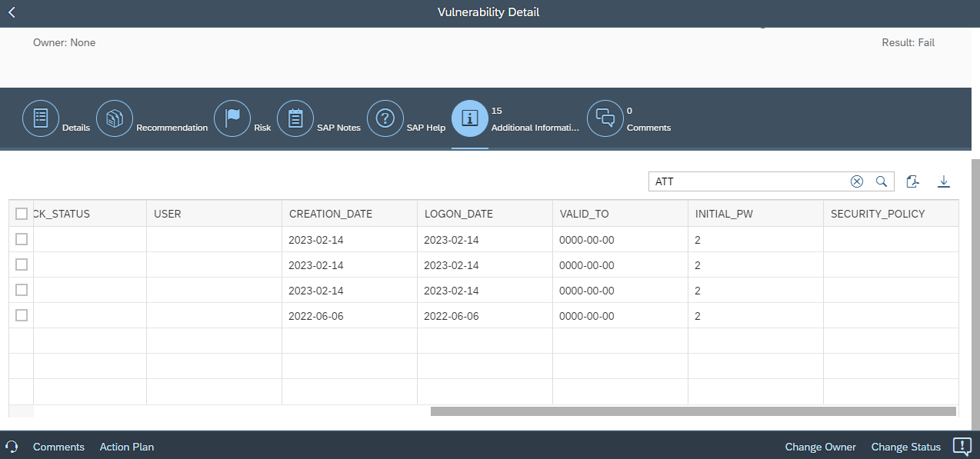Click the search input containing ATT

click(746, 181)
